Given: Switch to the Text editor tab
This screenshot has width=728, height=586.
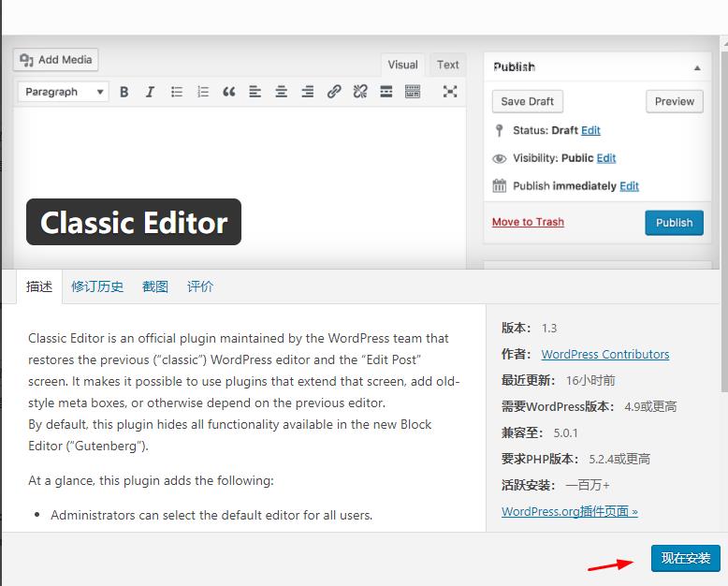Looking at the screenshot, I should tap(448, 65).
